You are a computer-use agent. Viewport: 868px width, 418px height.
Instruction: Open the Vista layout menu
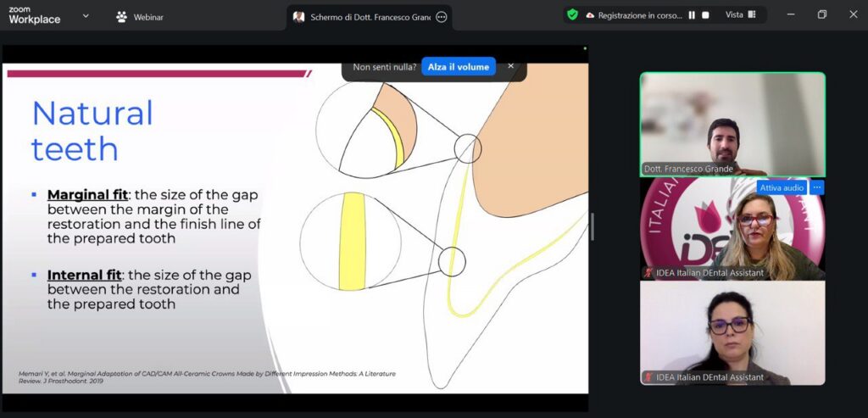(740, 15)
